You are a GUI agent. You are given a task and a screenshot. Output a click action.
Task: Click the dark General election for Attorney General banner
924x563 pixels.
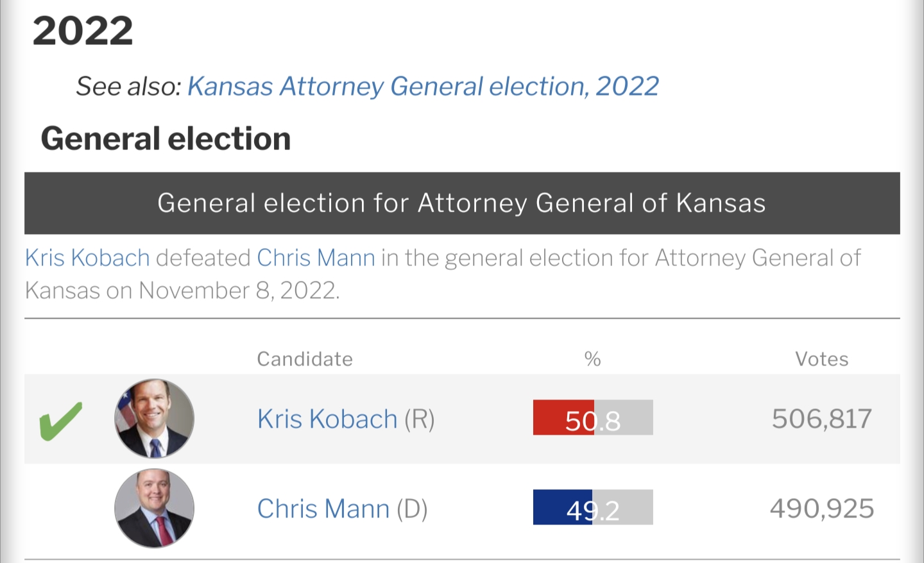(462, 203)
